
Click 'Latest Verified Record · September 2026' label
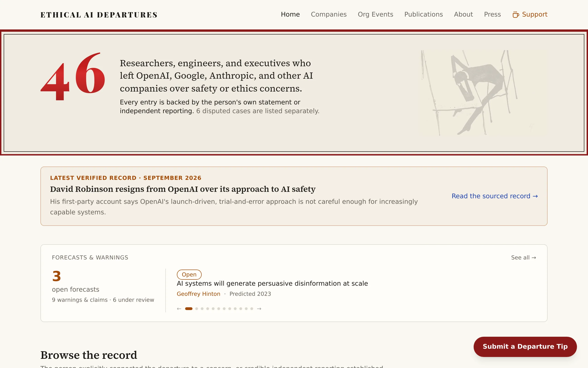(x=126, y=178)
